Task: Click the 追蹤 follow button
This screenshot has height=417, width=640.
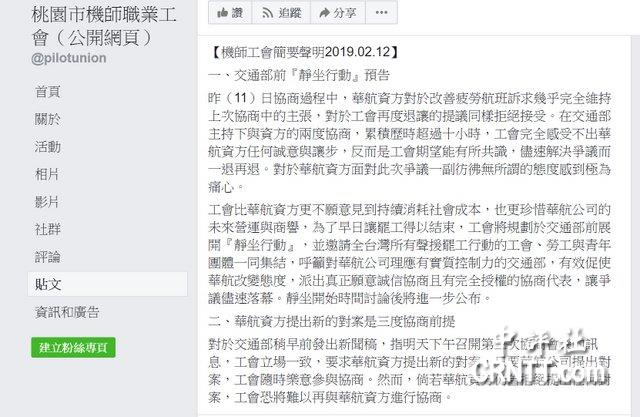Action: (x=281, y=12)
